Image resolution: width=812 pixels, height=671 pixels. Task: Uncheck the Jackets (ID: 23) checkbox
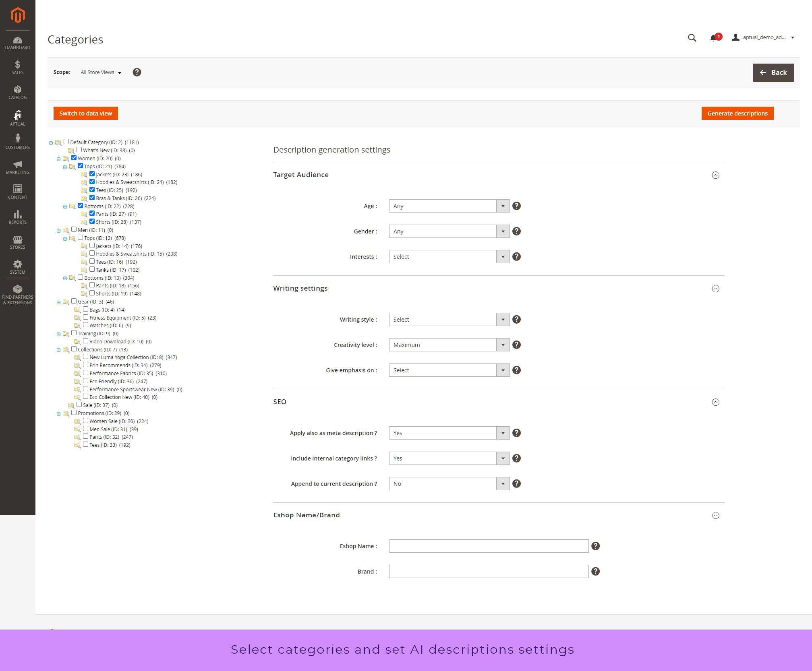click(x=92, y=174)
